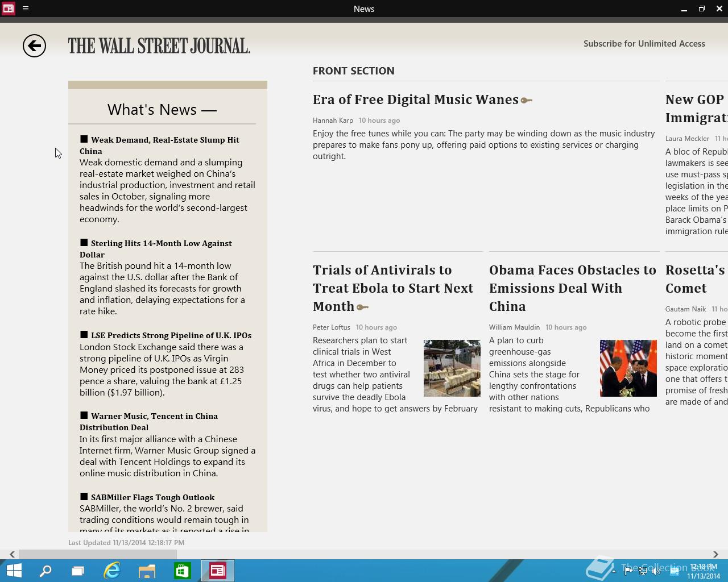
Task: Click the horizontal scrollbar left arrow
Action: 12,554
